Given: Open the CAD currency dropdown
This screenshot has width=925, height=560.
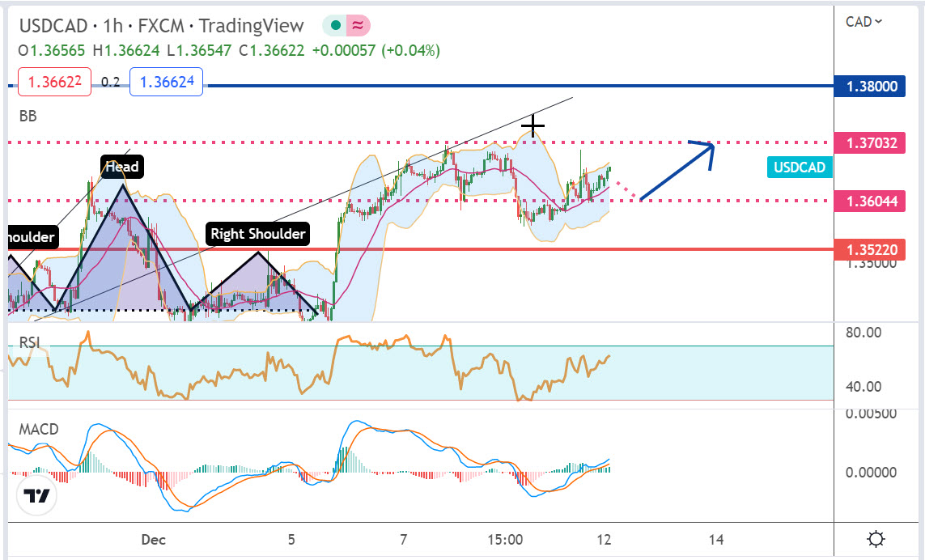Looking at the screenshot, I should coord(863,22).
